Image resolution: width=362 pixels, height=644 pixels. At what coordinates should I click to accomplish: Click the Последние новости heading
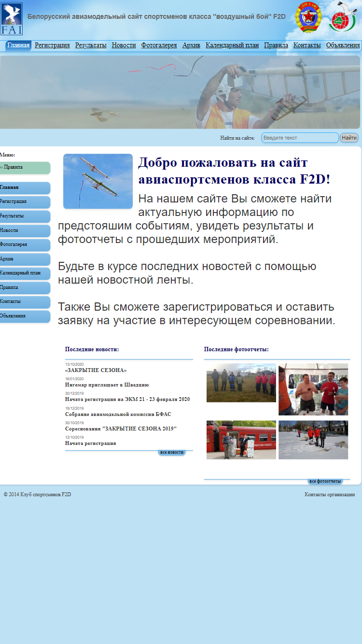[x=92, y=349]
